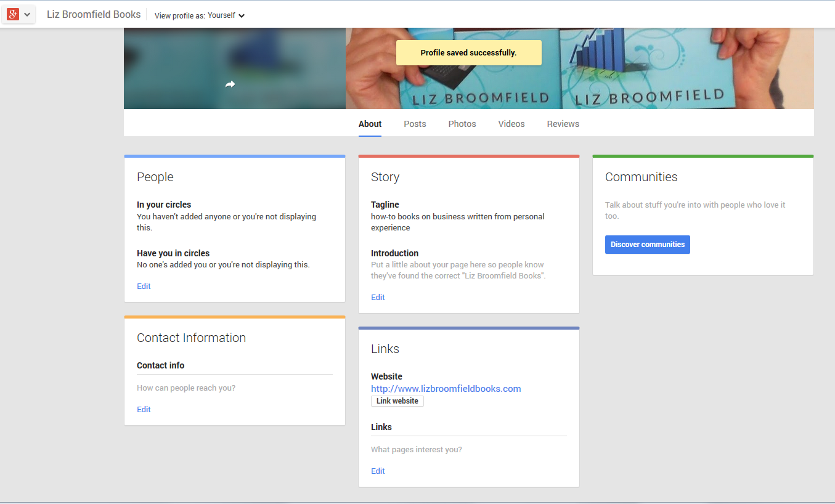
Task: Click the Liz Broomfield Books page title
Action: click(x=94, y=14)
